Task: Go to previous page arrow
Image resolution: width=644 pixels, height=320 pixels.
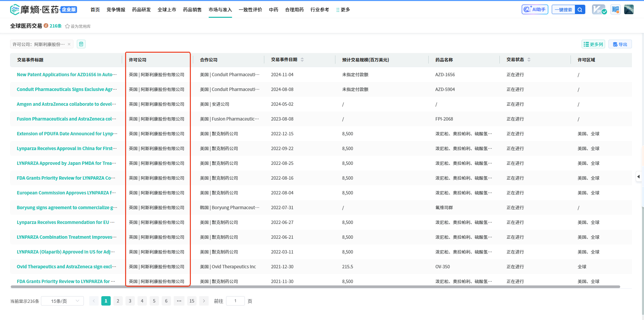Action: click(x=94, y=301)
